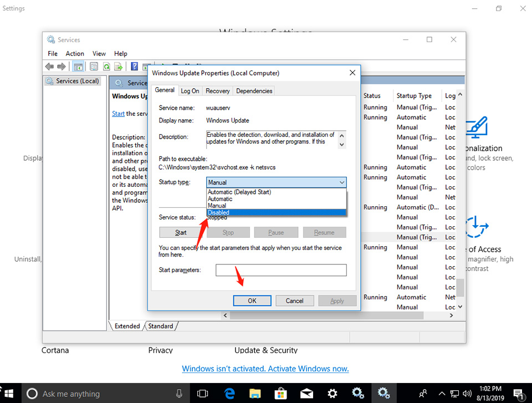Viewport: 532px width, 403px height.
Task: Switch to the Dependencies tab
Action: tap(254, 91)
